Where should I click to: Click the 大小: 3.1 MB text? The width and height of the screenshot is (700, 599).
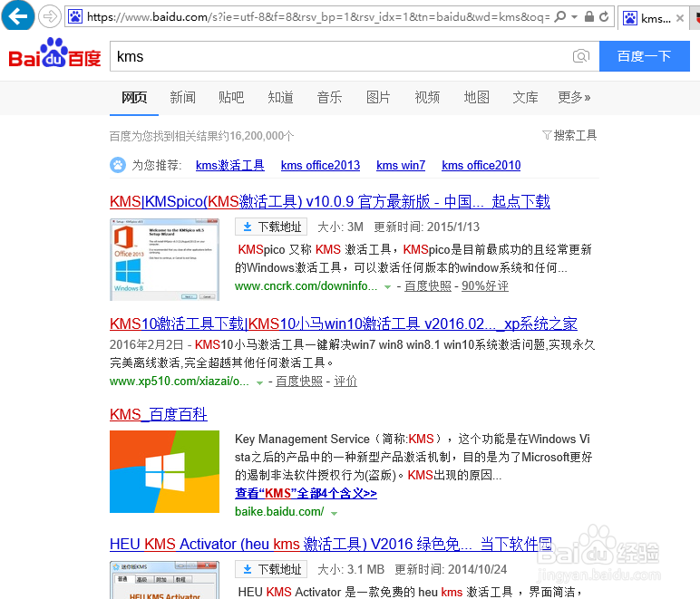point(350,570)
